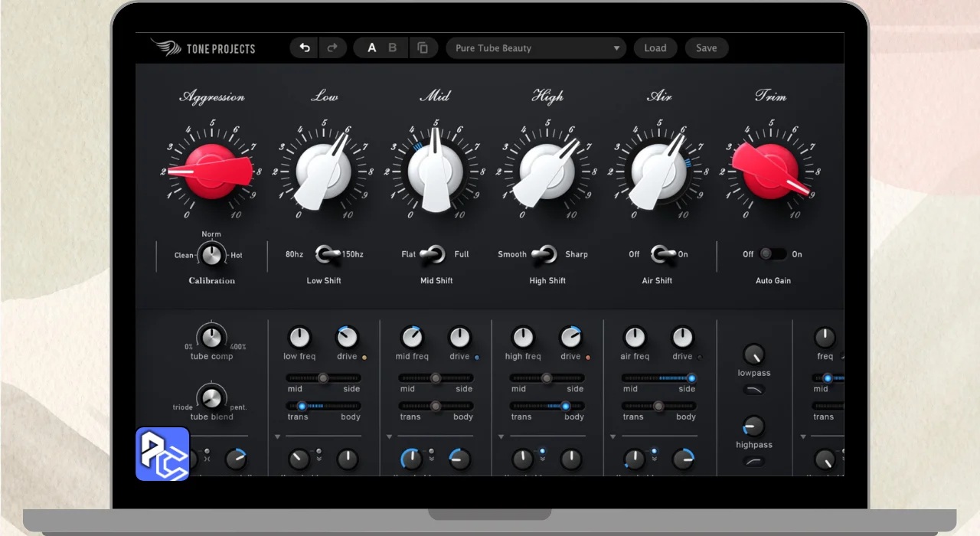Expand the low band disclosure triangle
This screenshot has width=980, height=536.
click(278, 437)
